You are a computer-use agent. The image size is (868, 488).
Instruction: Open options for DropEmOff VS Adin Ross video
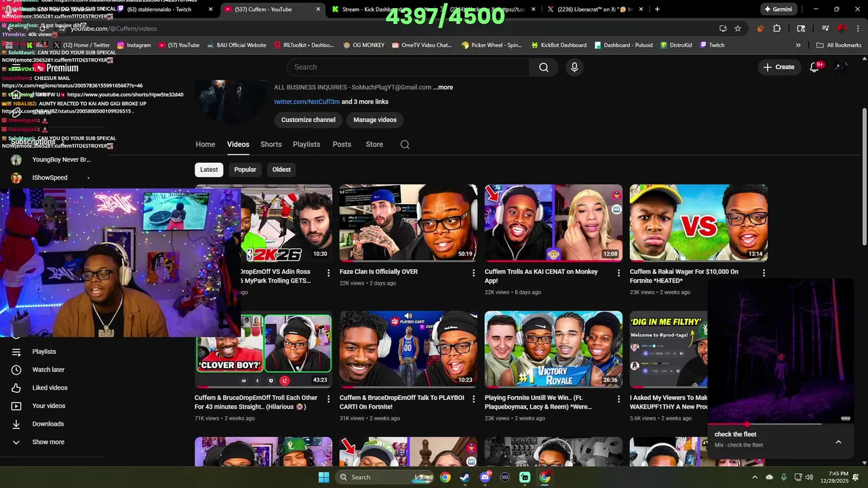(329, 272)
